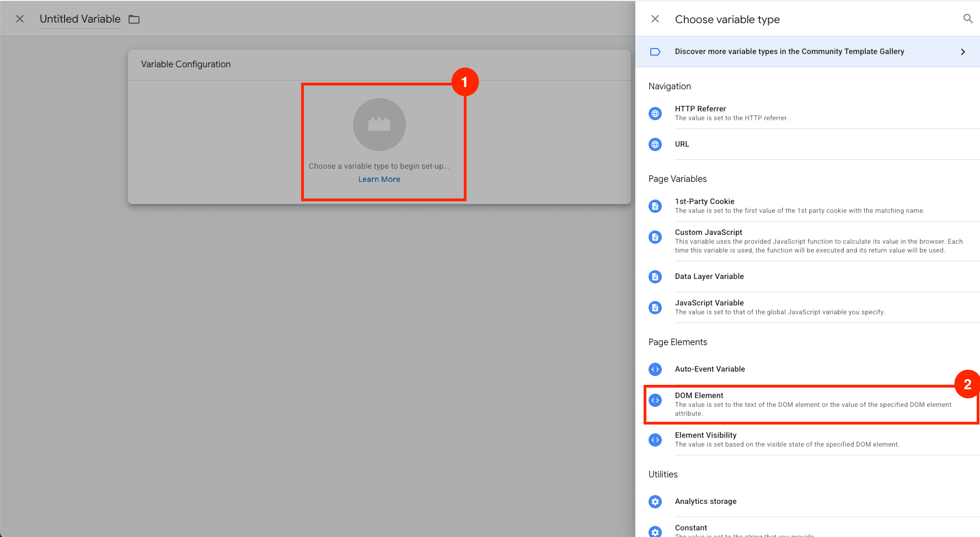Click the URL variable globe icon
The height and width of the screenshot is (537, 980).
click(655, 144)
